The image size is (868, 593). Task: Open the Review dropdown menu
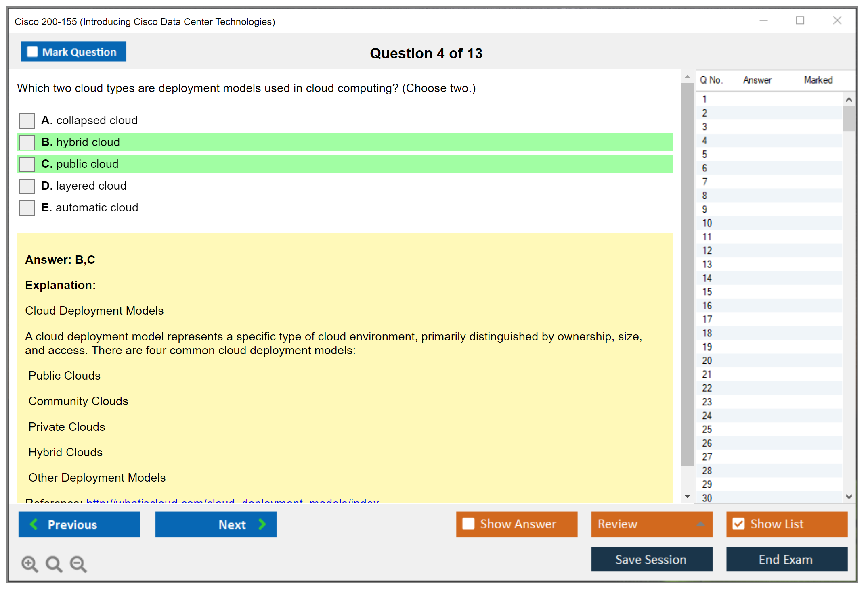[x=700, y=524]
